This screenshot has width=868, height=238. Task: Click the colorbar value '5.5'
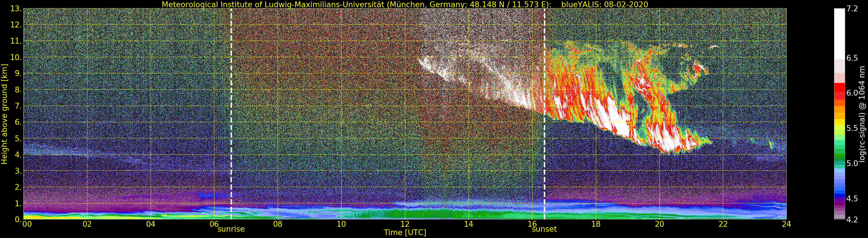point(852,128)
